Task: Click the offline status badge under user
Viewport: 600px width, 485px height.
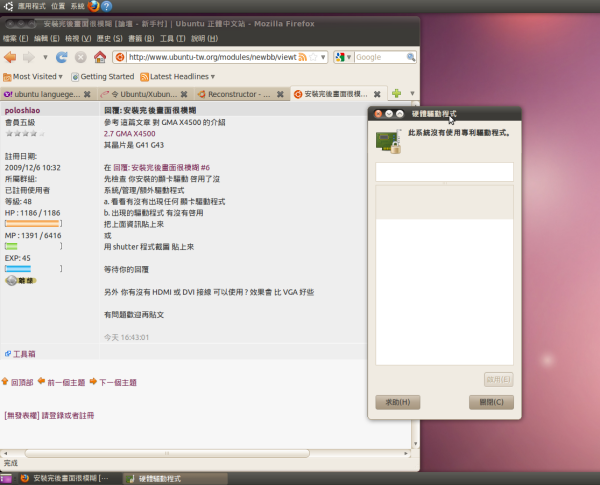Action: tap(21, 281)
